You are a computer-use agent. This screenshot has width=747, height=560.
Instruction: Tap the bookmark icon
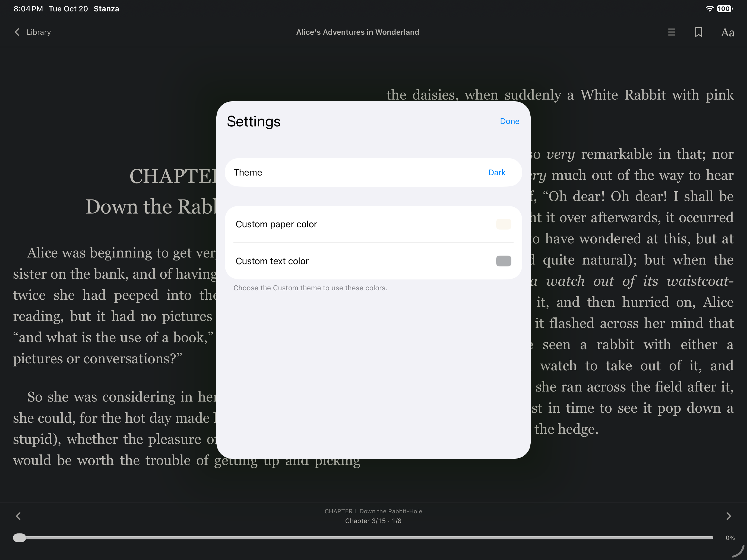coord(699,32)
